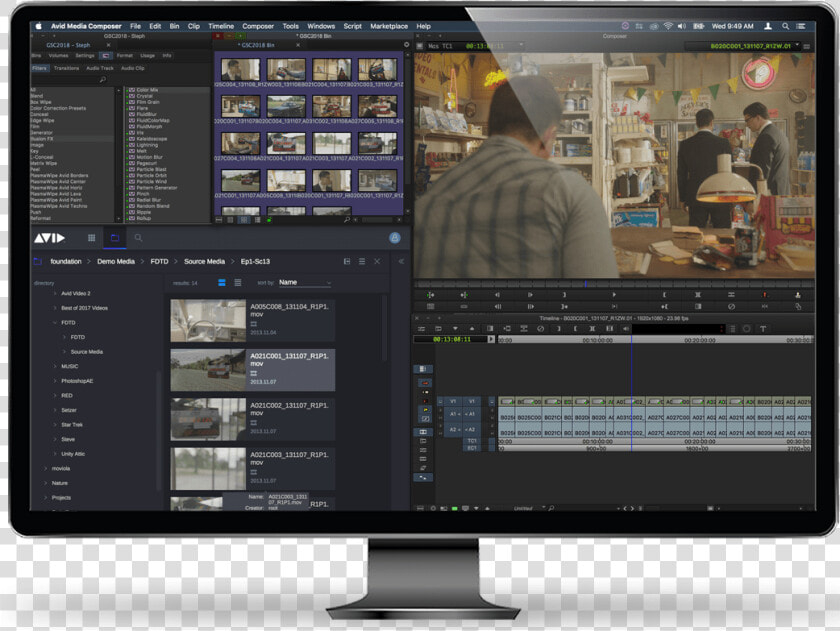
Task: Click the effect palette search field
Action: click(69, 79)
